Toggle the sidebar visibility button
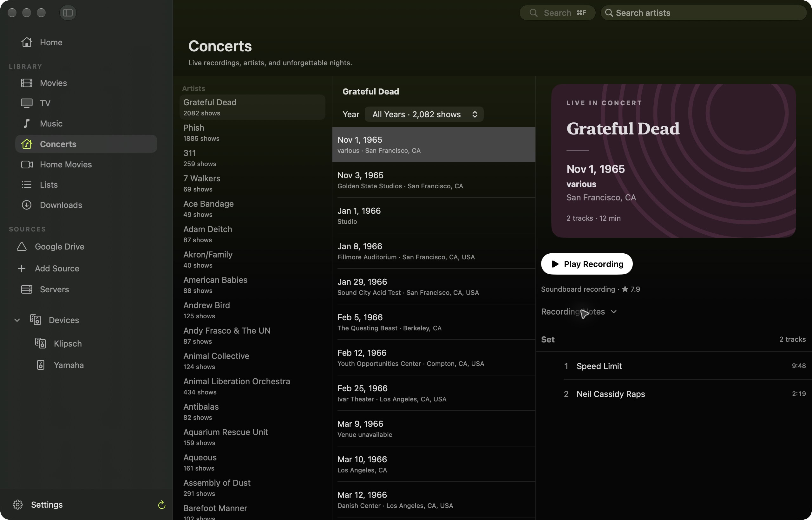 click(x=68, y=12)
